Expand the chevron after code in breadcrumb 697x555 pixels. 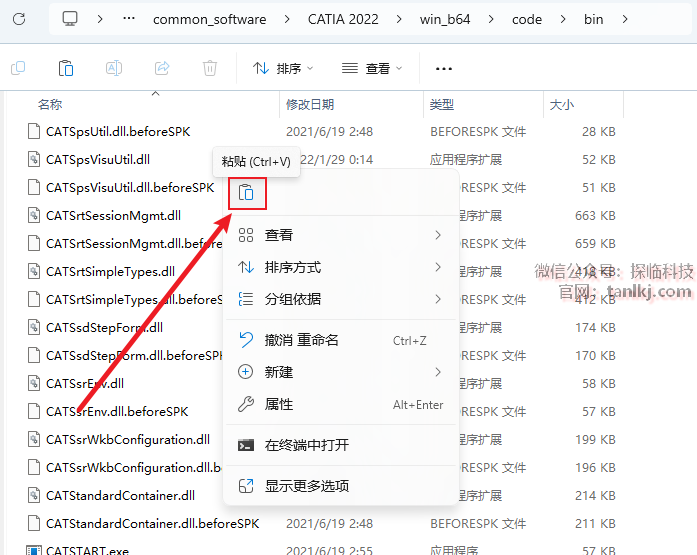point(563,19)
